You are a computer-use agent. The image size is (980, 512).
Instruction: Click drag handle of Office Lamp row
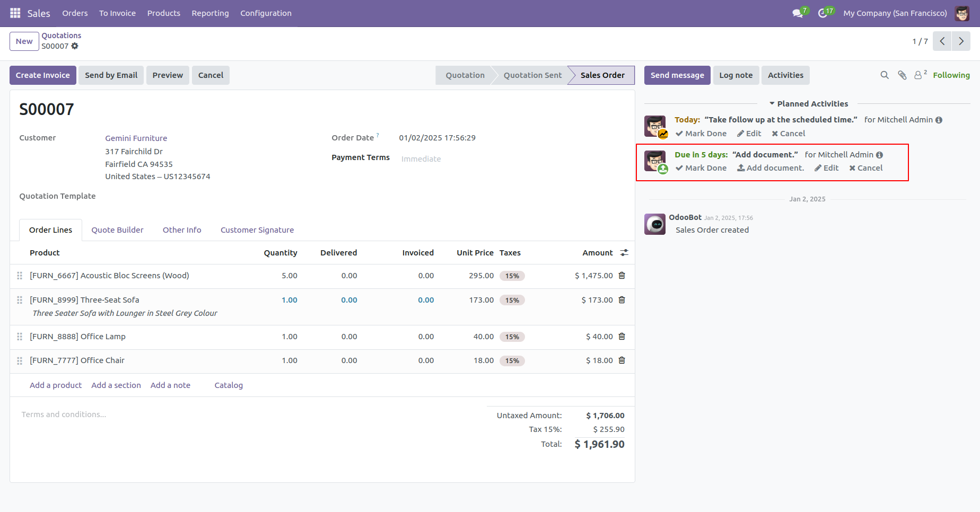pos(20,337)
